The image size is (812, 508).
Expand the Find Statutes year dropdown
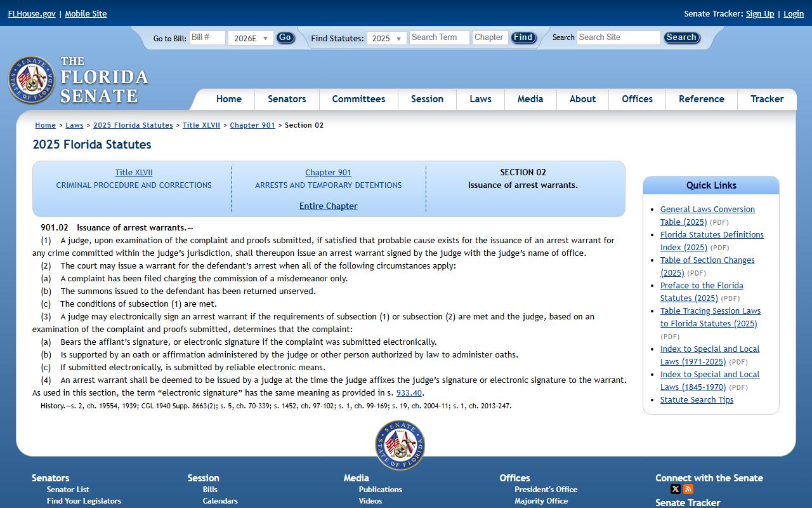pos(386,38)
